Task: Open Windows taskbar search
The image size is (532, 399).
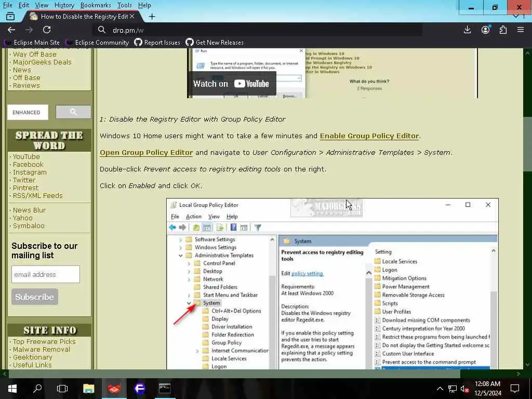Action: [37, 388]
